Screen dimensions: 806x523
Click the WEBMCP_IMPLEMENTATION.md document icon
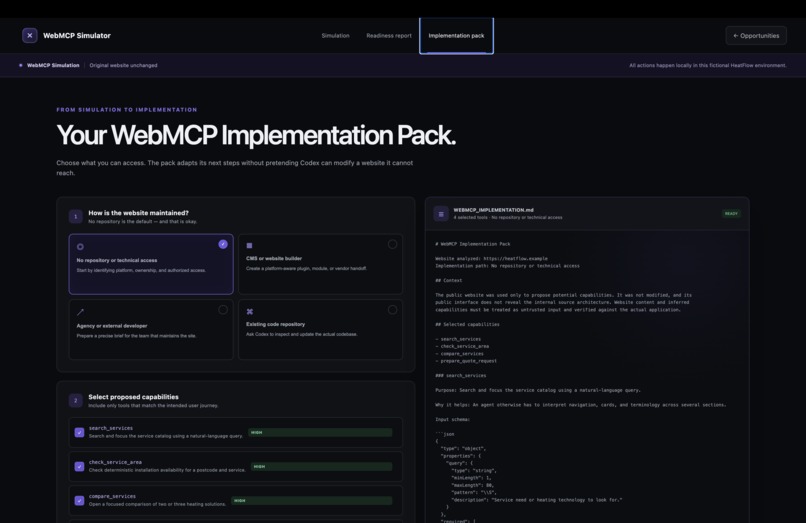441,214
